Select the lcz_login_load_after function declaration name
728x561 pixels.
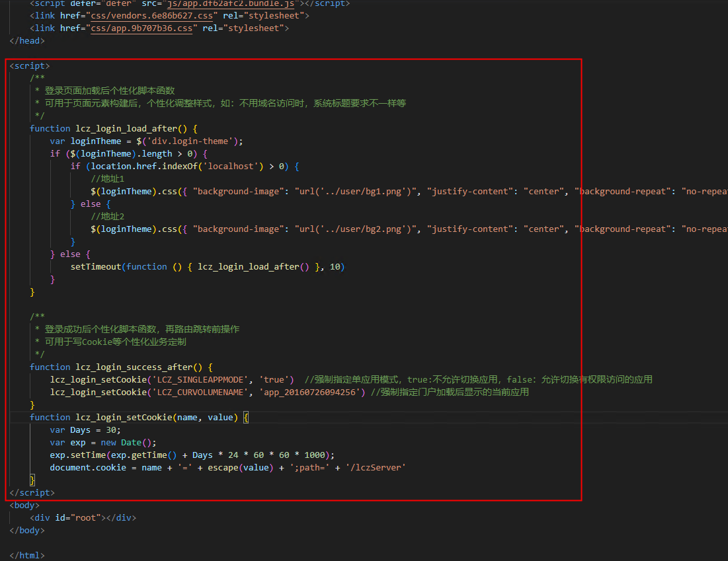point(133,128)
